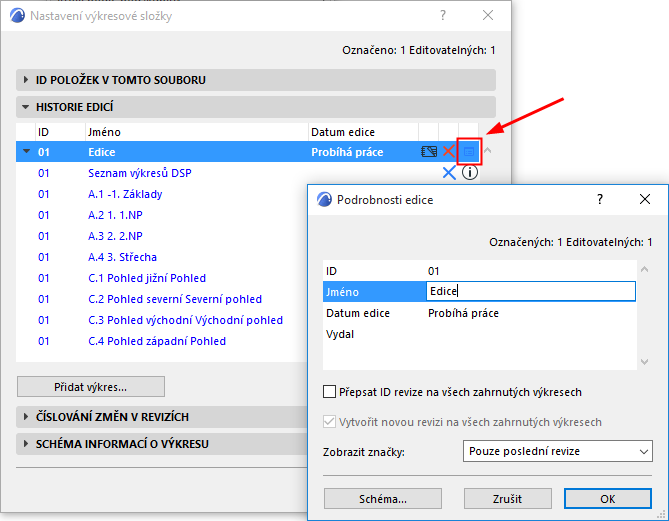
Task: Select the A.1 -1. Základy layout row
Action: (x=161, y=194)
